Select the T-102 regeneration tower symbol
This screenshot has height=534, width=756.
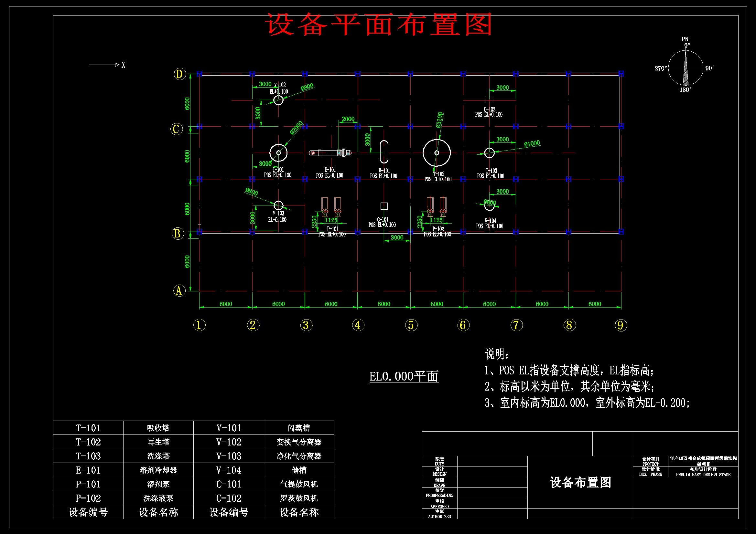pos(436,152)
